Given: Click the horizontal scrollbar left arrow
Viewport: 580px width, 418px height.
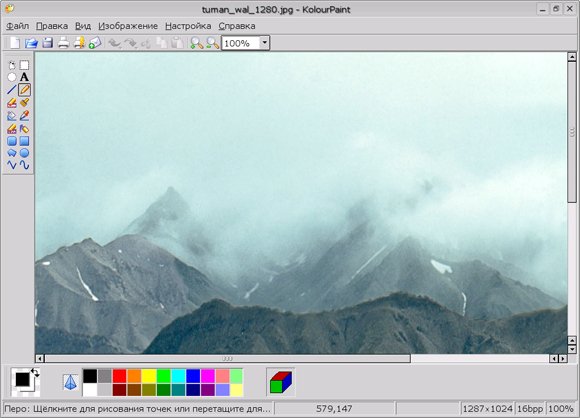Looking at the screenshot, I should (x=40, y=358).
